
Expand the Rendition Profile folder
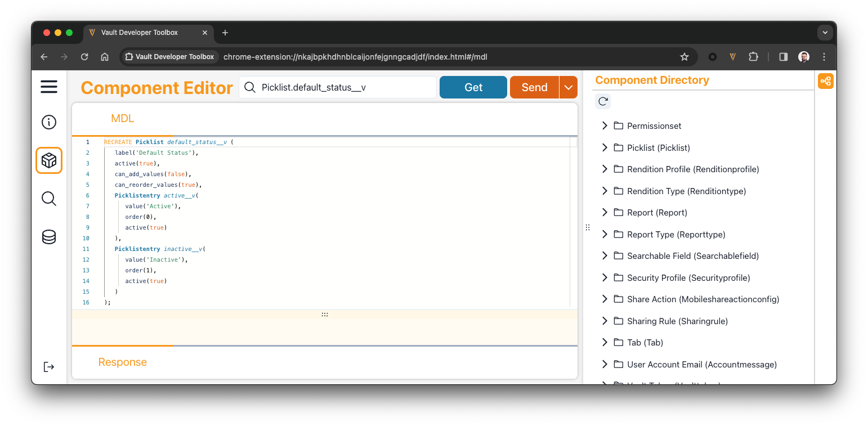coord(605,169)
